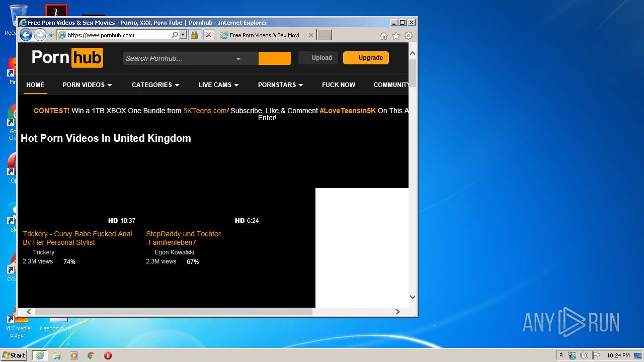644x362 pixels.
Task: Open the cleanporn.rtf desktop file
Action: click(x=55, y=325)
